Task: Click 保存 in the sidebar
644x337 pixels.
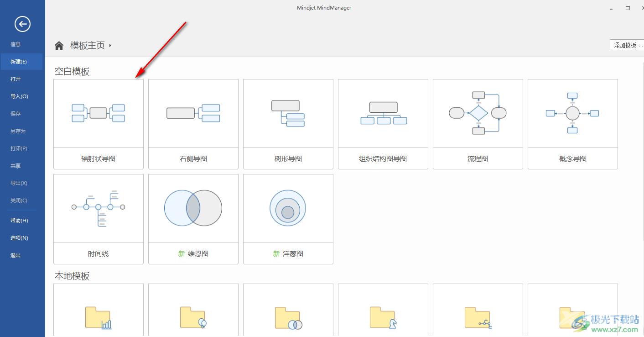Action: [16, 114]
